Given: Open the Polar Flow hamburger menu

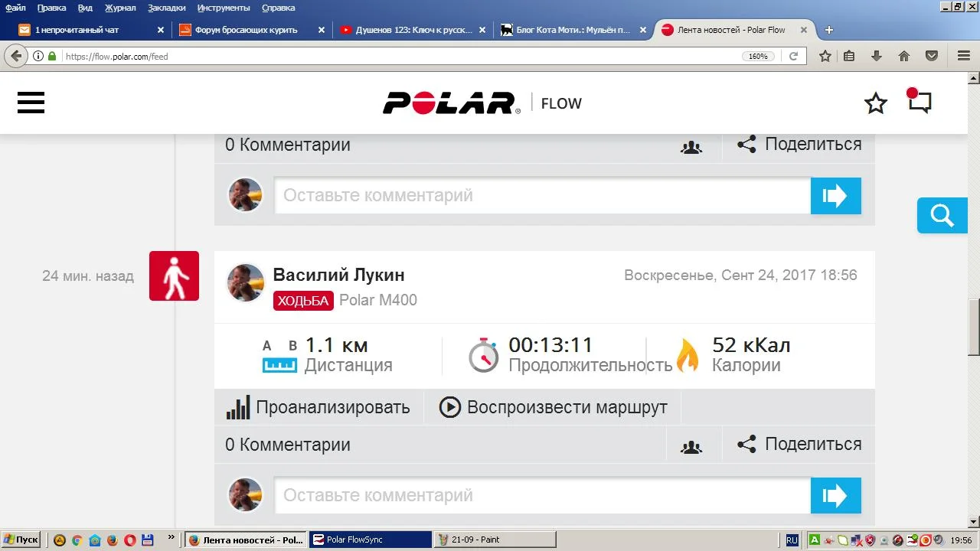Looking at the screenshot, I should pyautogui.click(x=31, y=103).
